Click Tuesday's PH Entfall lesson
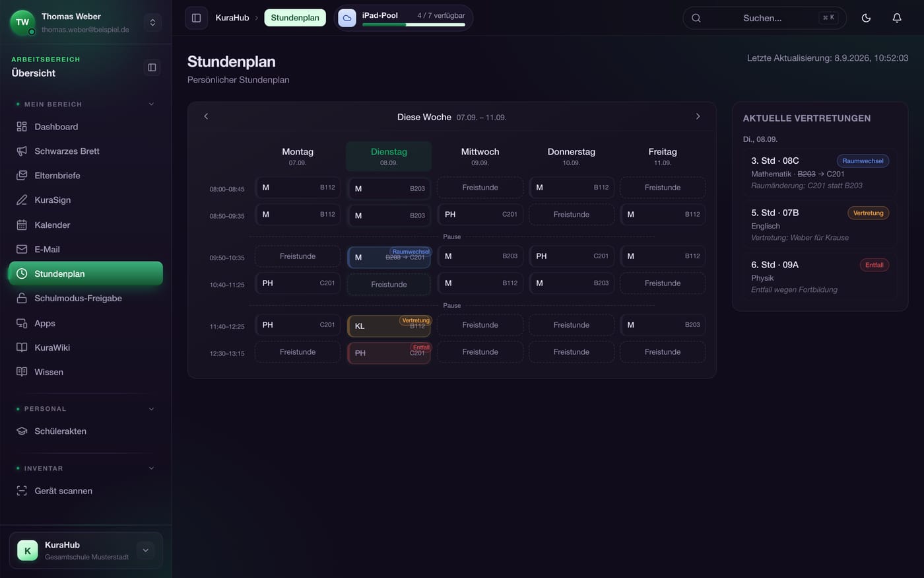The height and width of the screenshot is (578, 924). [389, 353]
